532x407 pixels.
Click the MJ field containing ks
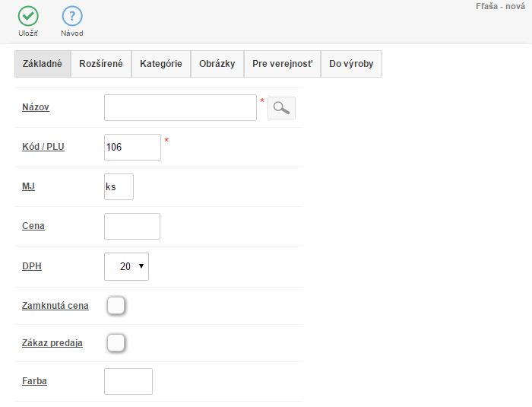(x=119, y=186)
